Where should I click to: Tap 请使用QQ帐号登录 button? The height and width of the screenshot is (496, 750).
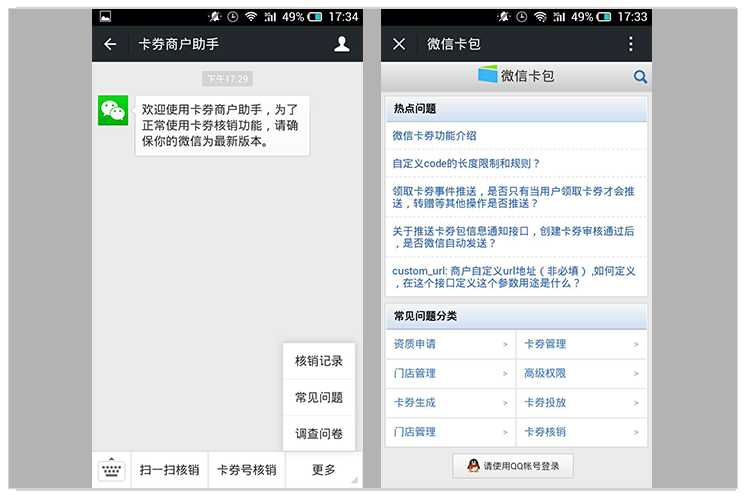pos(512,466)
